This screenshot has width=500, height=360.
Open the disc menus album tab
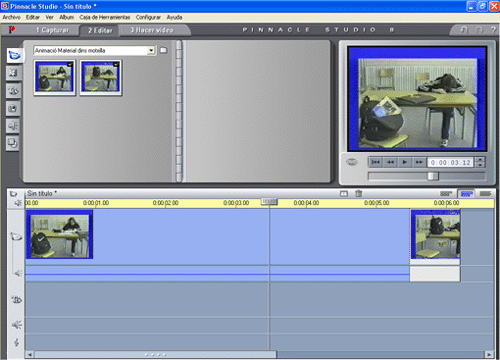click(13, 143)
